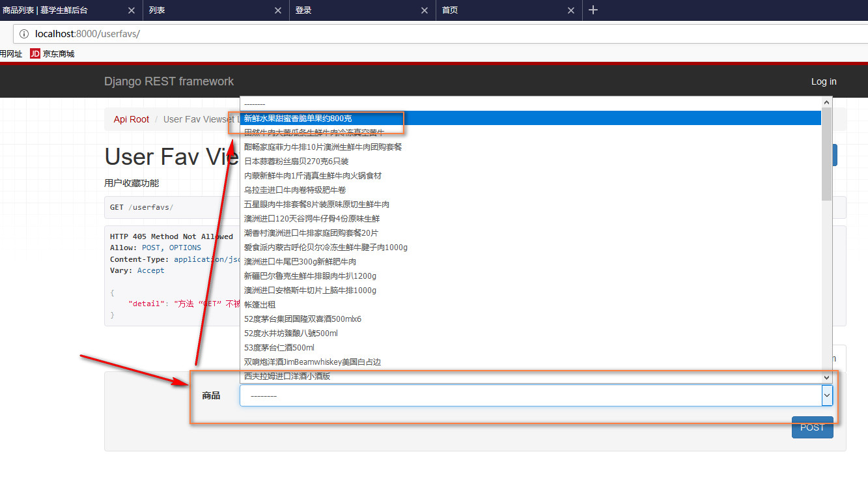
Task: Select 乌拉圭进口牛肉卷特级肥牛卷 option
Action: 531,190
